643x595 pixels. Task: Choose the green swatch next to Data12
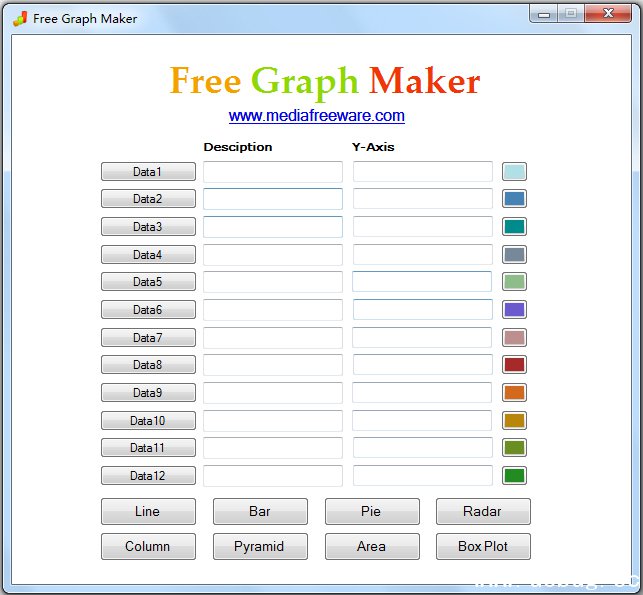pyautogui.click(x=514, y=476)
